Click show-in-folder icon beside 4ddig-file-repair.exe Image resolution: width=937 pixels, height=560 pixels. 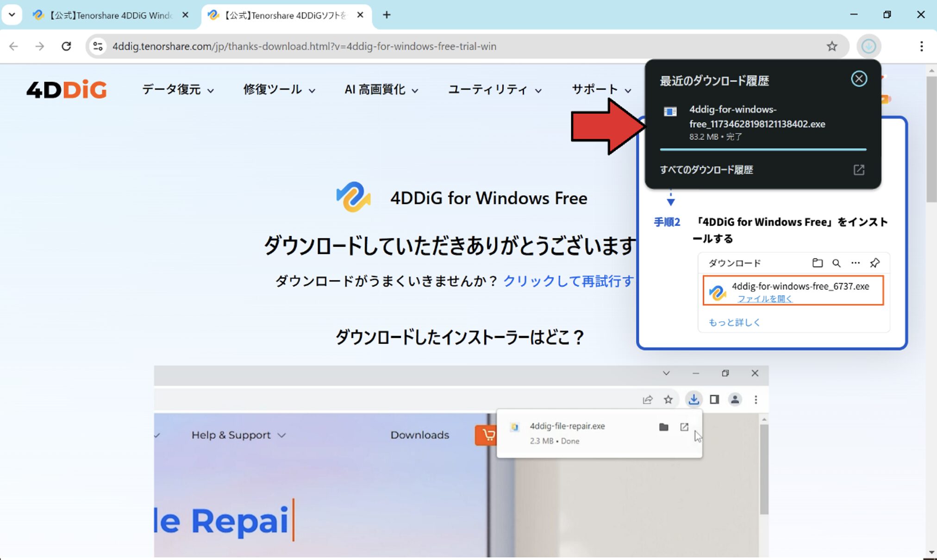(x=663, y=427)
